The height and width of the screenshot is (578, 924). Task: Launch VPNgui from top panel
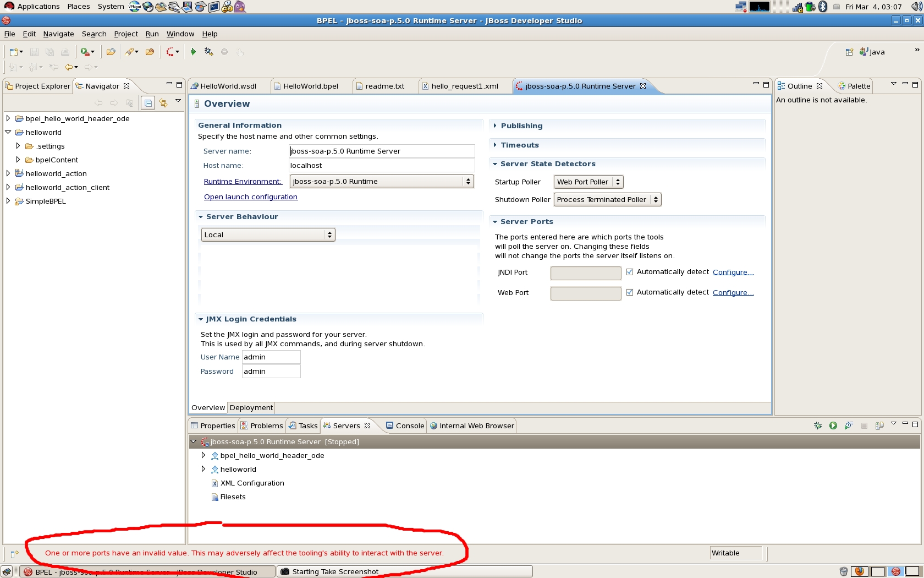[134, 7]
